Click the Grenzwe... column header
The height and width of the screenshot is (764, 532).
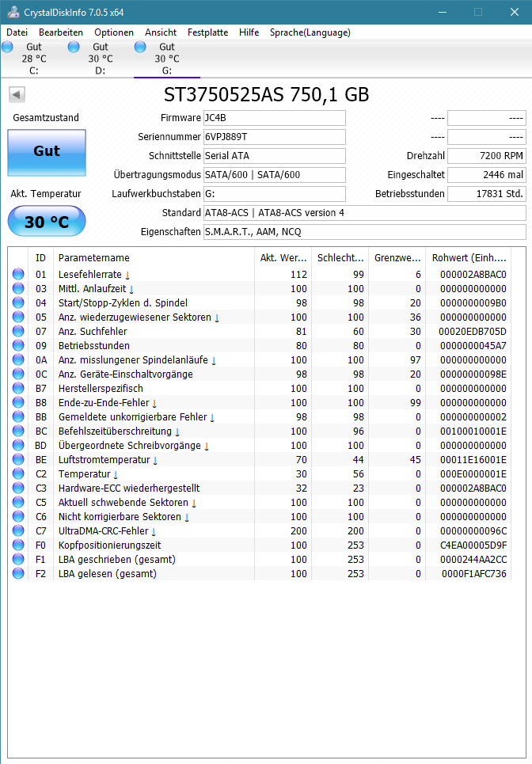397,258
